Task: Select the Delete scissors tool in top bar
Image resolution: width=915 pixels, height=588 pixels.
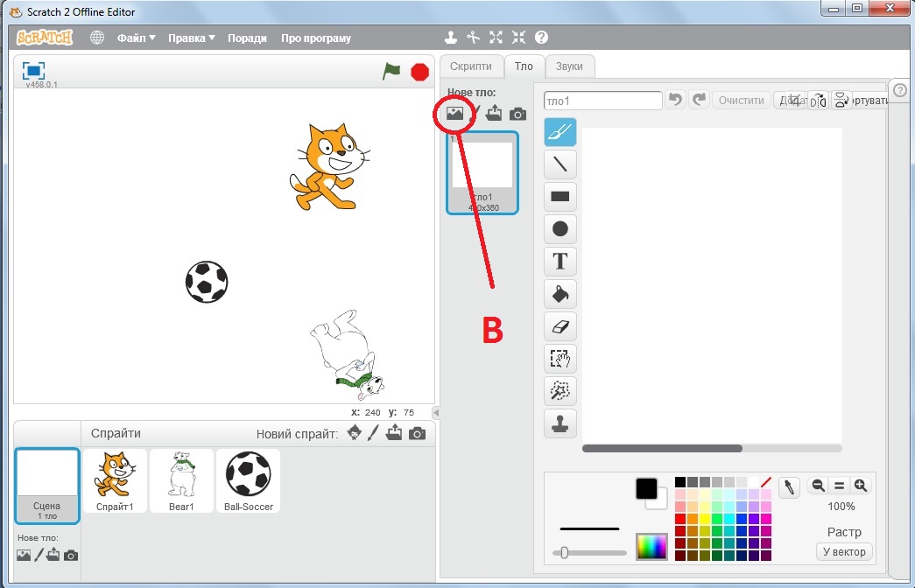Action: pos(473,38)
